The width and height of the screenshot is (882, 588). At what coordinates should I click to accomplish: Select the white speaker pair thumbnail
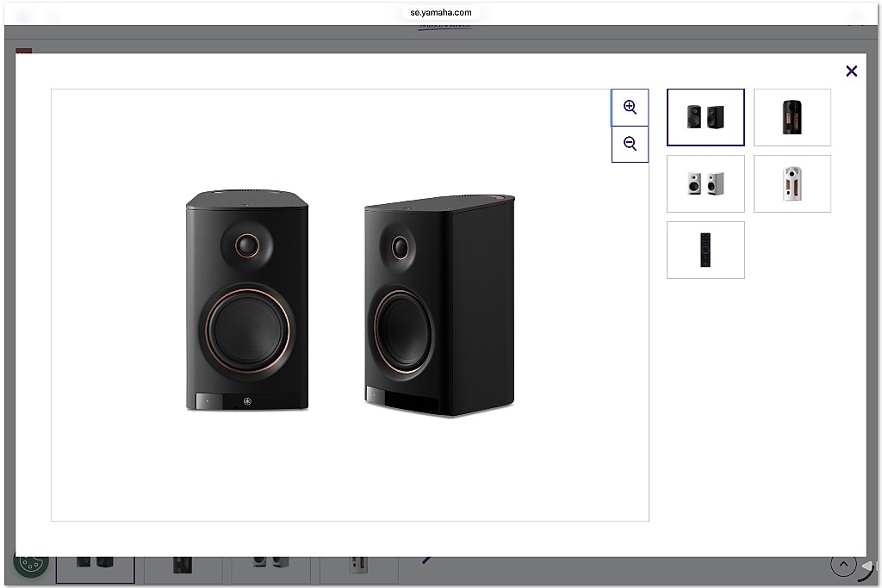tap(705, 184)
